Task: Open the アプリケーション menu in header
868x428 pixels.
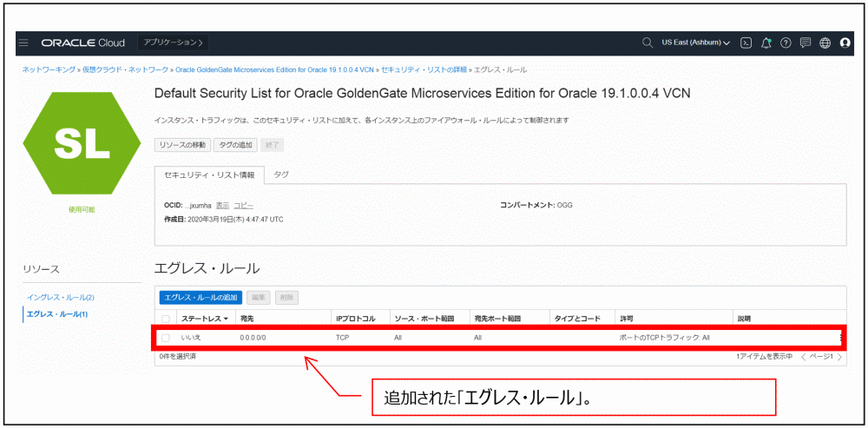Action: coord(174,43)
